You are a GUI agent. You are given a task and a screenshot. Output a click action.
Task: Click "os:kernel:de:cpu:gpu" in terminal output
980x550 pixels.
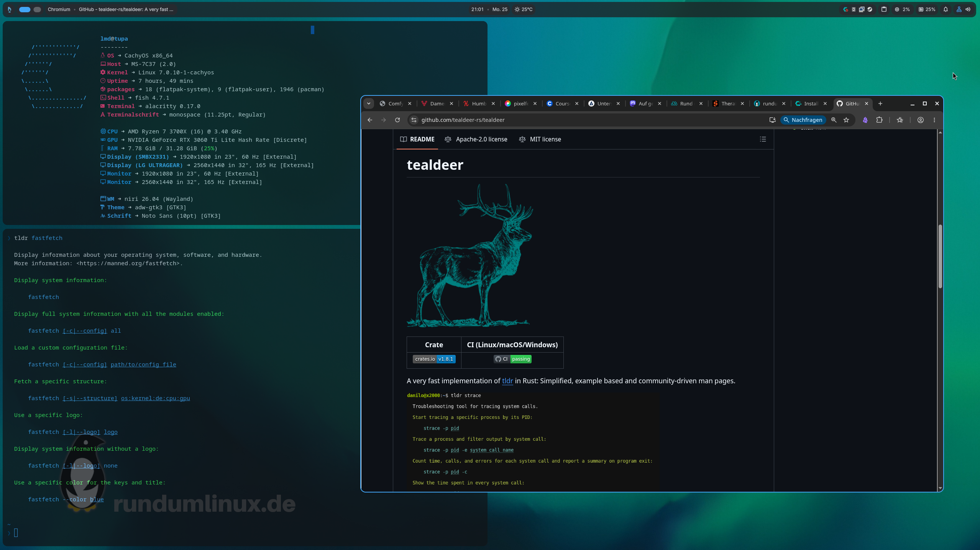click(156, 398)
